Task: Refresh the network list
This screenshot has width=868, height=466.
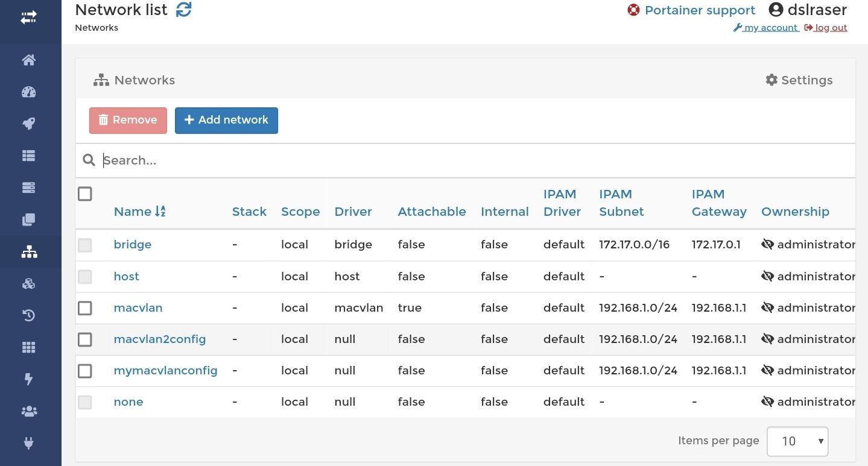Action: tap(184, 10)
